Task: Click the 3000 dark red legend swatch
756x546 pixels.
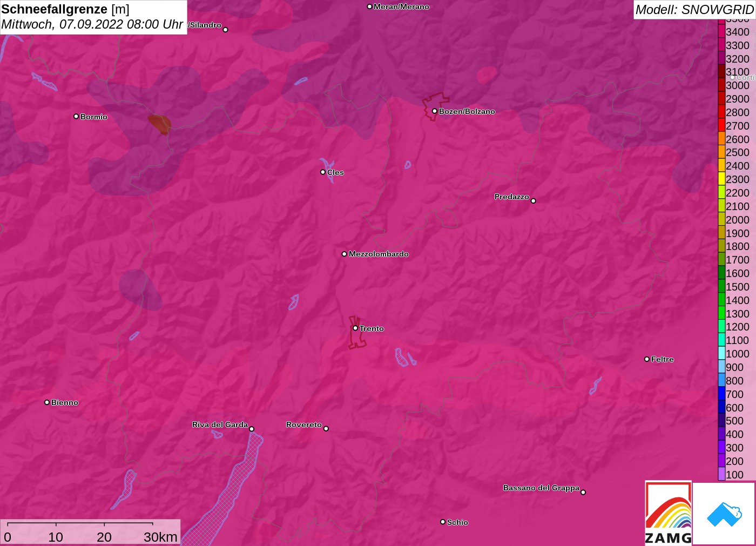Action: coord(721,85)
